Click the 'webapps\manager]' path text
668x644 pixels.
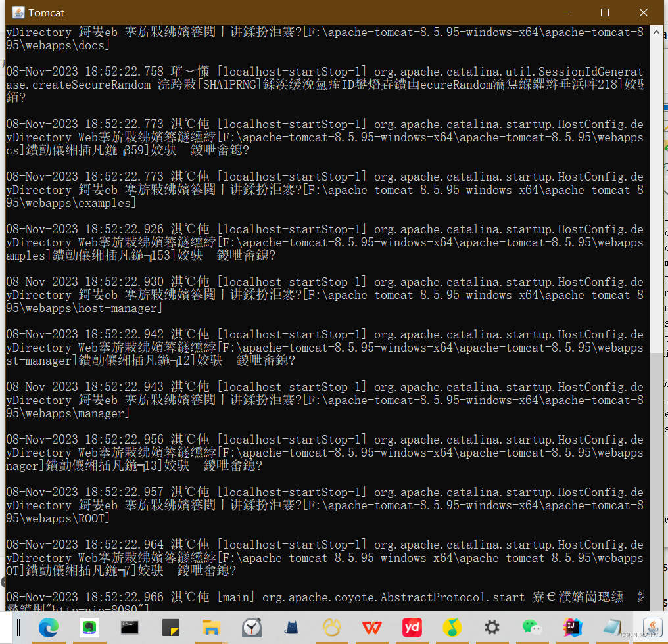[77, 413]
